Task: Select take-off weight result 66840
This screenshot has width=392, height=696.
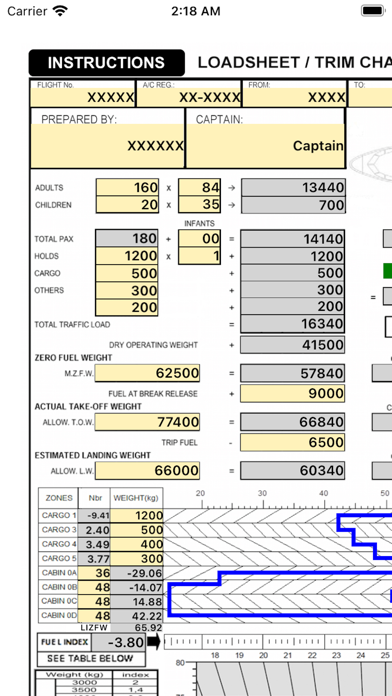Action: 293,422
